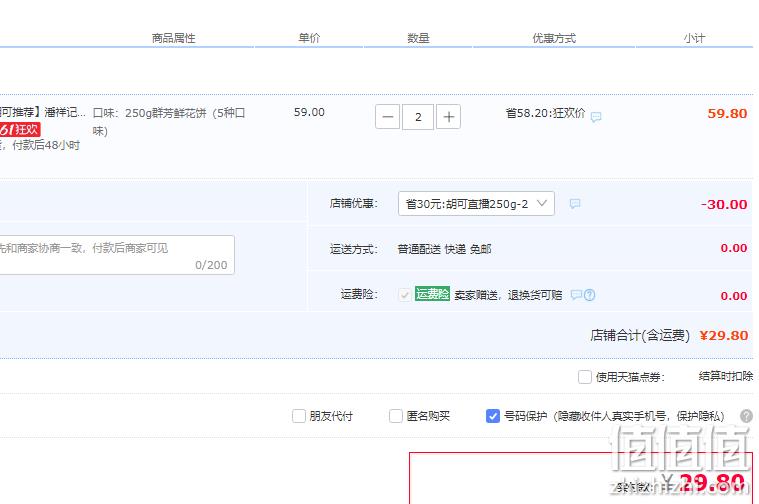Click 省58.20:狂欢价 discount text
This screenshot has height=504, width=759.
coord(546,113)
